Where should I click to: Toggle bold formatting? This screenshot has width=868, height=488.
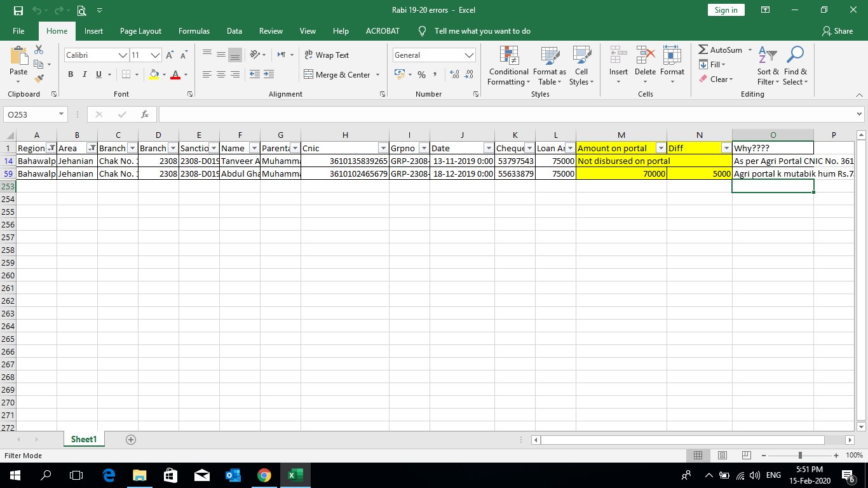[x=70, y=74]
